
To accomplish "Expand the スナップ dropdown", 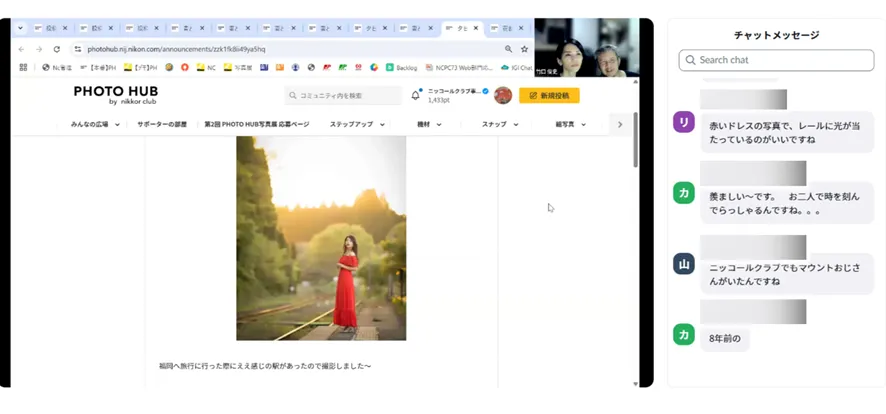I will tap(516, 125).
